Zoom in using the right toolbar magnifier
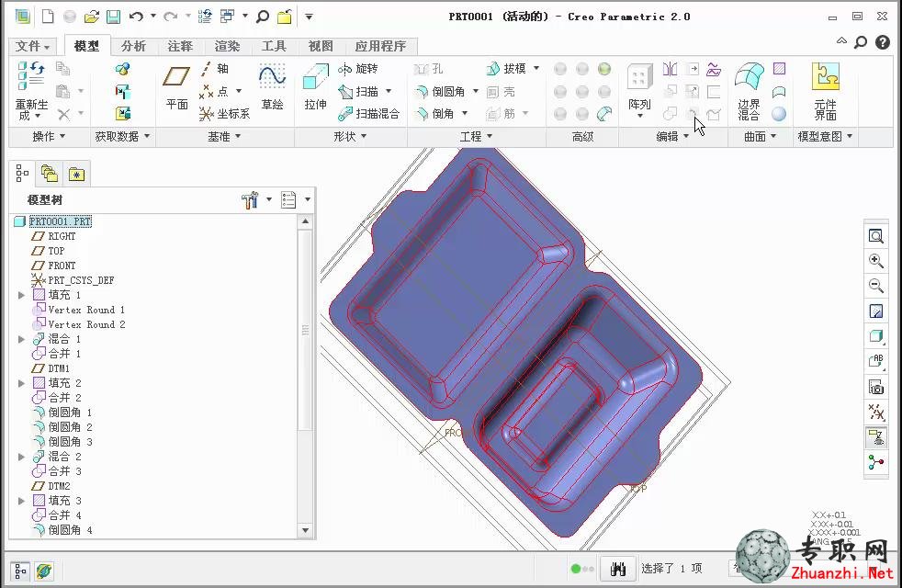Viewport: 902px width, 588px height. 876,261
